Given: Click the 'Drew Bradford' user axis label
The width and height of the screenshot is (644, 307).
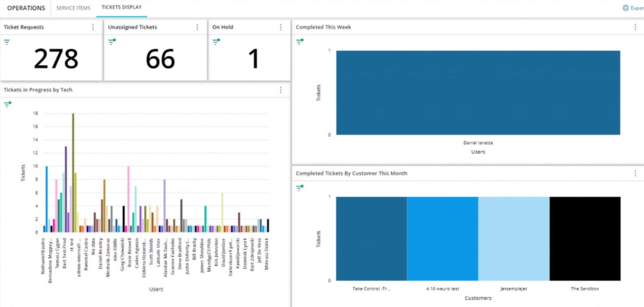Looking at the screenshot, I should pos(180,253).
